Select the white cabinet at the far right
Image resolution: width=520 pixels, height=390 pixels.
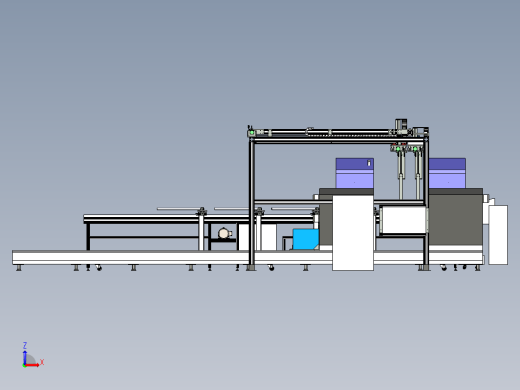[x=498, y=235]
